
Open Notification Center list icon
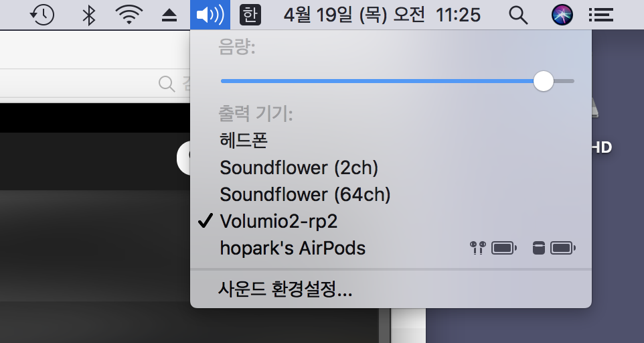pos(601,15)
